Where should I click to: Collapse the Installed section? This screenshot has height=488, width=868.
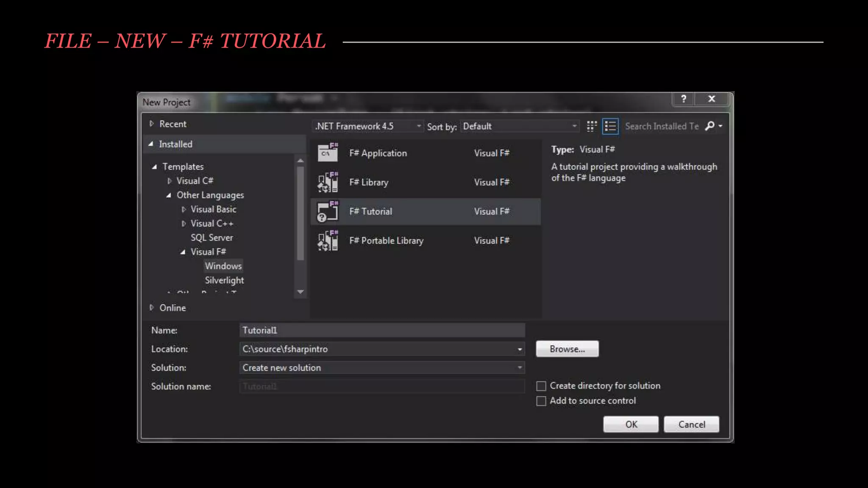150,144
